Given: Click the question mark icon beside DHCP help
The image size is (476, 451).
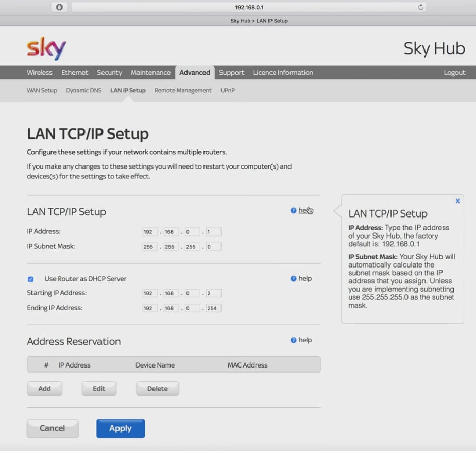Looking at the screenshot, I should pyautogui.click(x=293, y=278).
